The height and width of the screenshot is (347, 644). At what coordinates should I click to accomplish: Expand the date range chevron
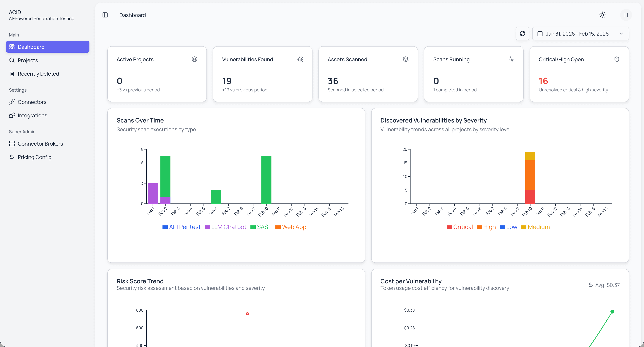coord(621,34)
